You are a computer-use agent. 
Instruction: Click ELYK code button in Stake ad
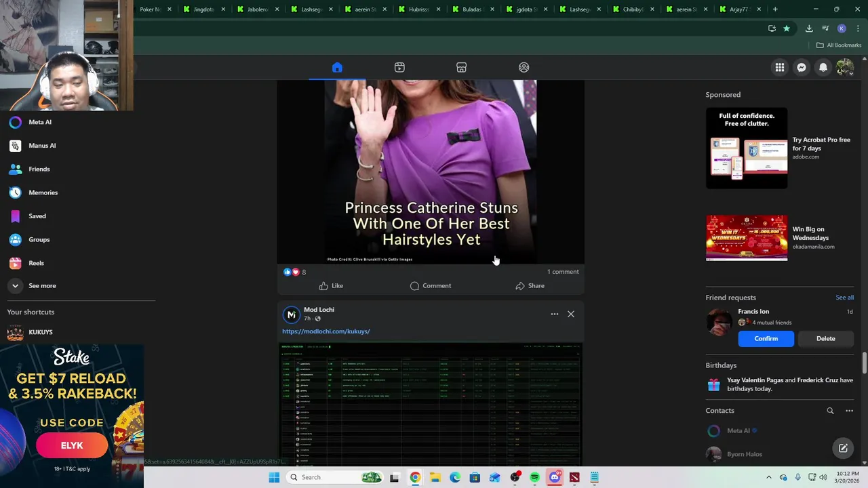tap(72, 445)
